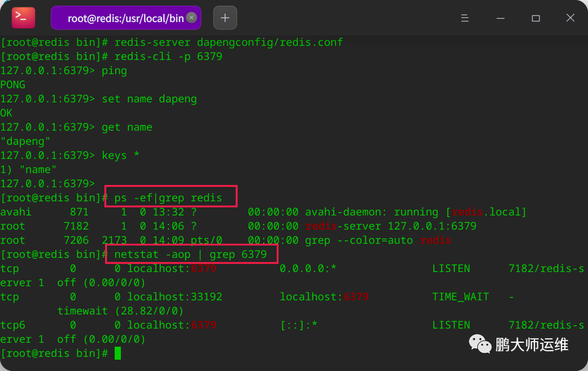Image resolution: width=588 pixels, height=371 pixels.
Task: Close the terminal window
Action: [x=570, y=18]
